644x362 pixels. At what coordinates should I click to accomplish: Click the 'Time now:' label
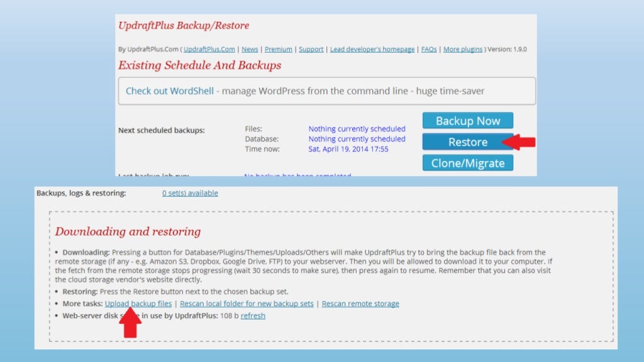[262, 149]
